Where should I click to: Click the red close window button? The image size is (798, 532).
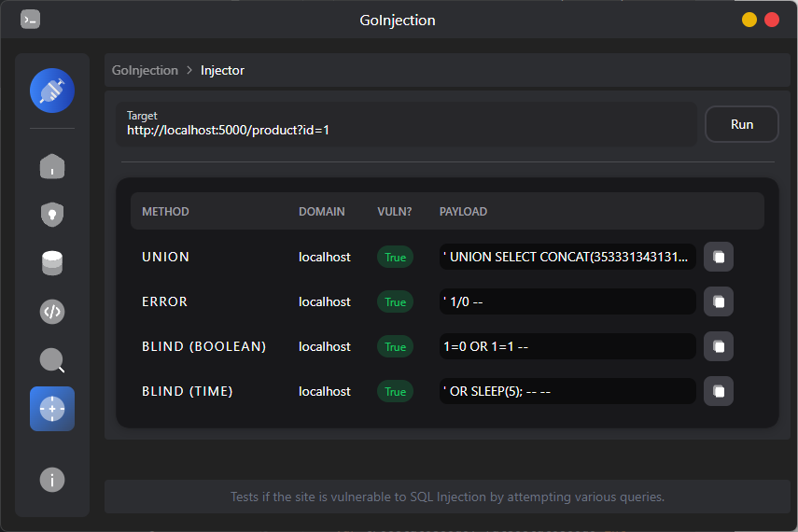point(772,20)
